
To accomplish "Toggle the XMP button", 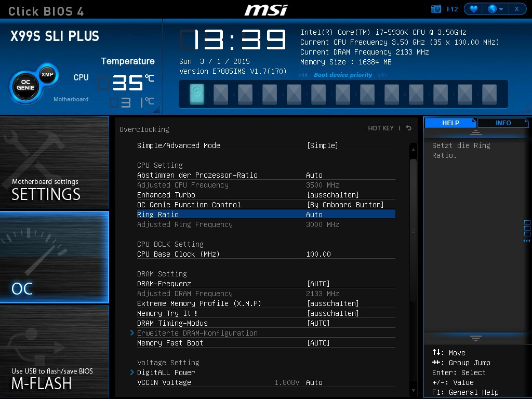I will (x=47, y=74).
